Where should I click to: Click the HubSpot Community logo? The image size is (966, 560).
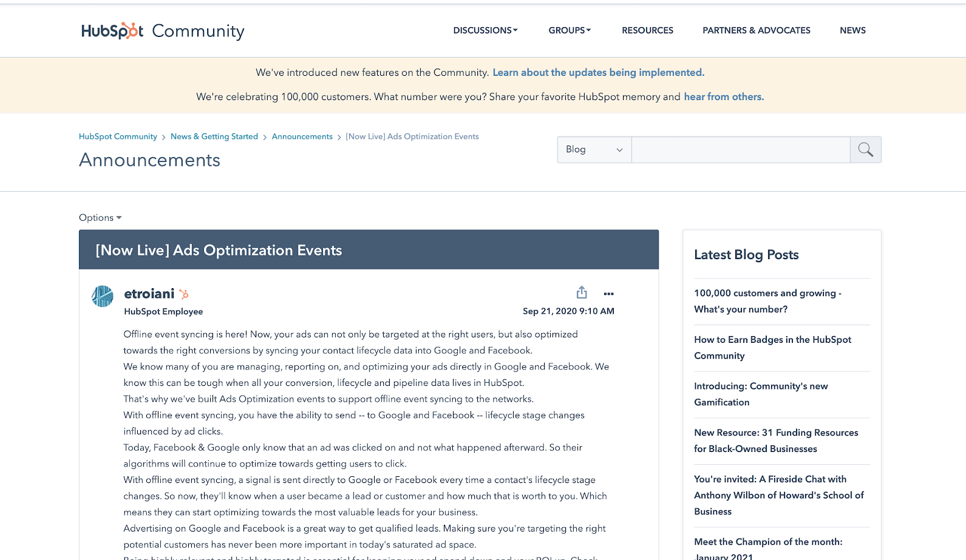click(163, 30)
